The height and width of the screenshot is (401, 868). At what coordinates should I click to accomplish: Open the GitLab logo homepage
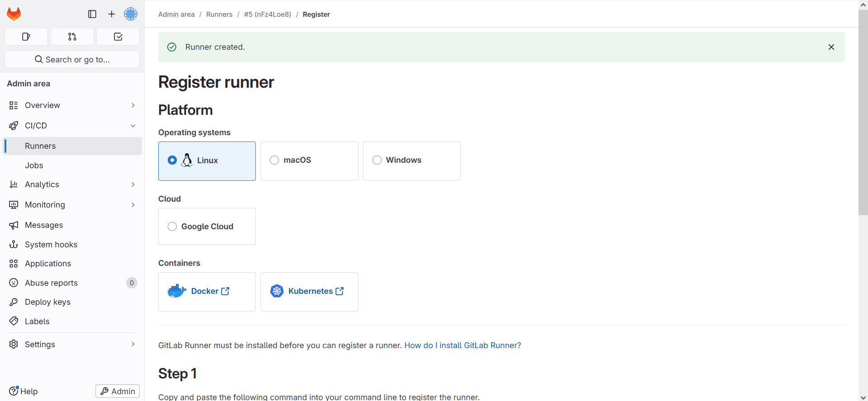(14, 14)
